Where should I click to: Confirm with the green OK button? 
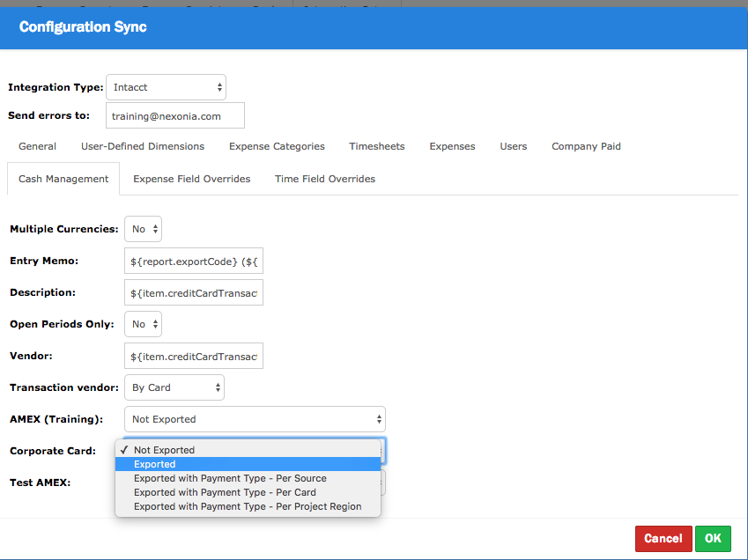(x=713, y=538)
